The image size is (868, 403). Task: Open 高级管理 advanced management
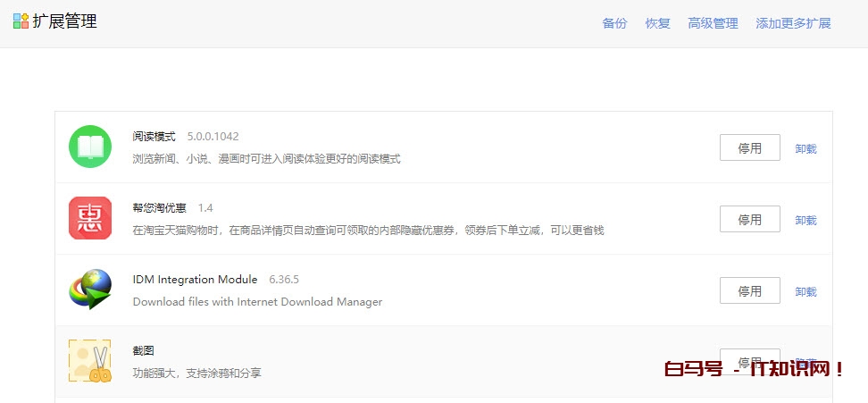713,23
